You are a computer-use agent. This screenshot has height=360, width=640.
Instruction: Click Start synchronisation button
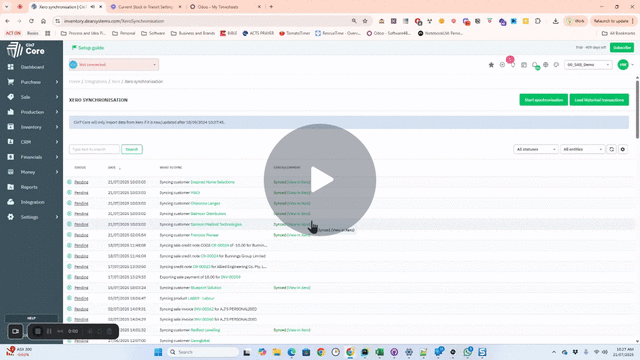[543, 100]
